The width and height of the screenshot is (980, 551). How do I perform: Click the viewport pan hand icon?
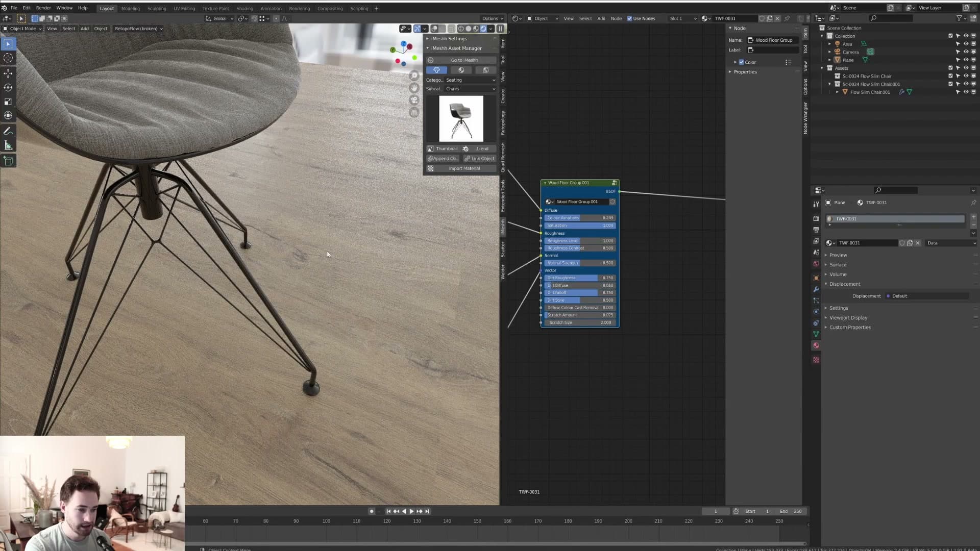414,88
